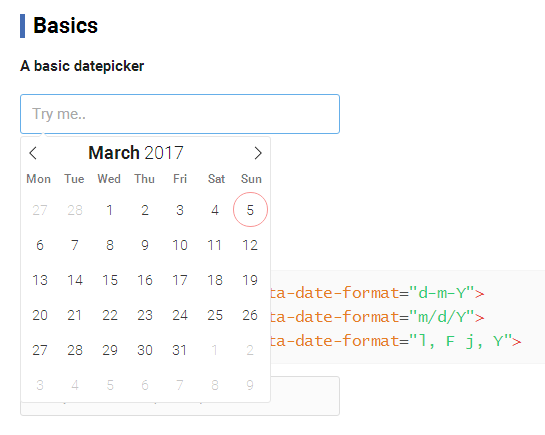Select March 31 in the calendar

click(x=180, y=350)
